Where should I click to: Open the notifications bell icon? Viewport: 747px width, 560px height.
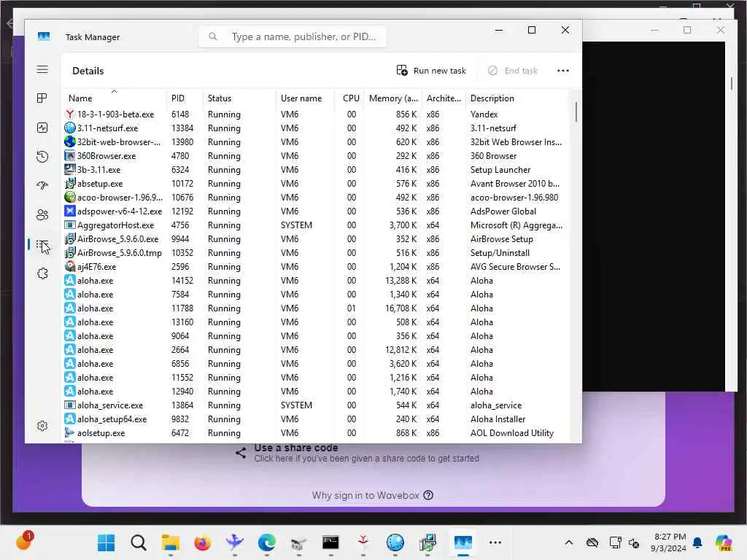click(x=697, y=542)
